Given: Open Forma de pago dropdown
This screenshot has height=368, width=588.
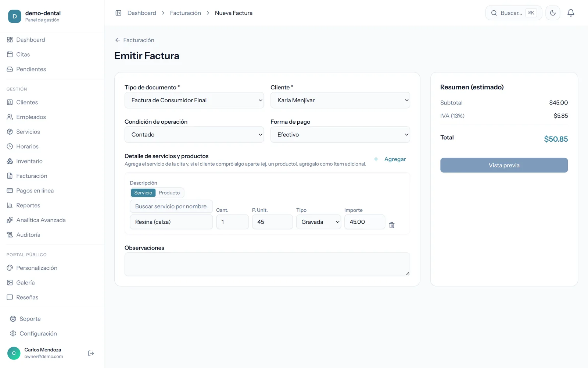Looking at the screenshot, I should click(340, 135).
